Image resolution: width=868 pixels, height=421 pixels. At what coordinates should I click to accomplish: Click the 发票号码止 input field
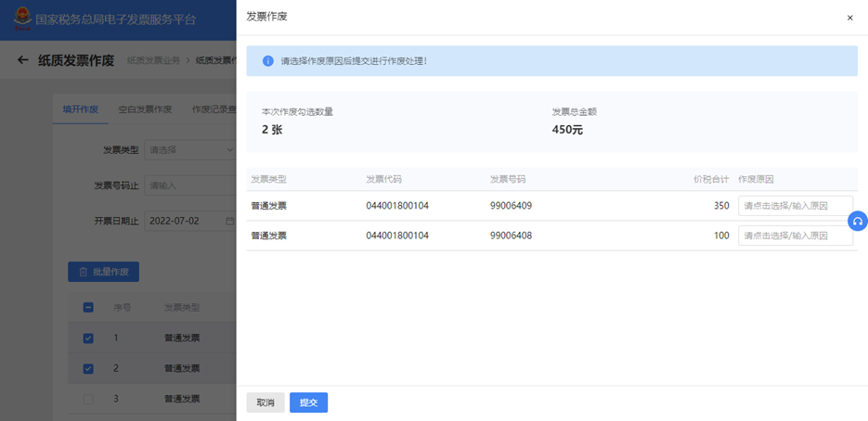190,185
